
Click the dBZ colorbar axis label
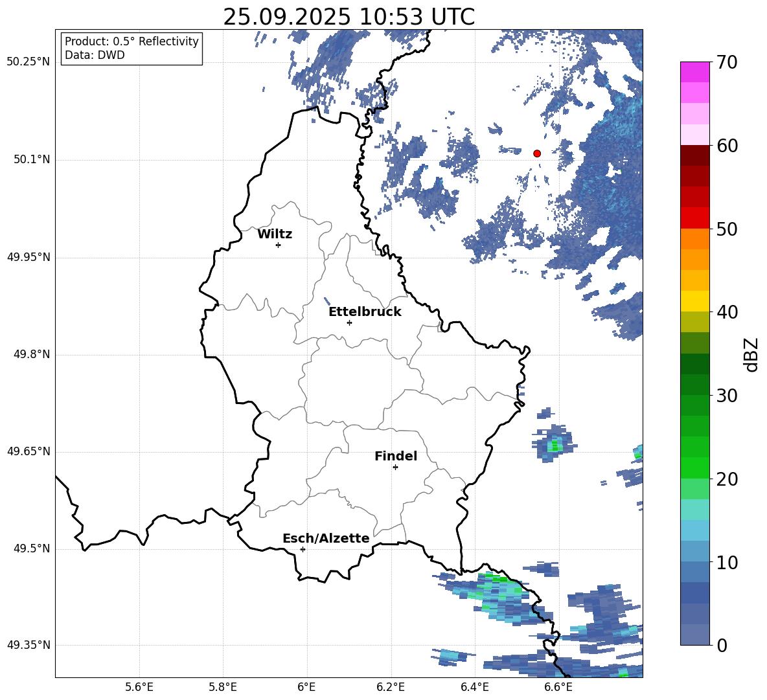(x=752, y=354)
